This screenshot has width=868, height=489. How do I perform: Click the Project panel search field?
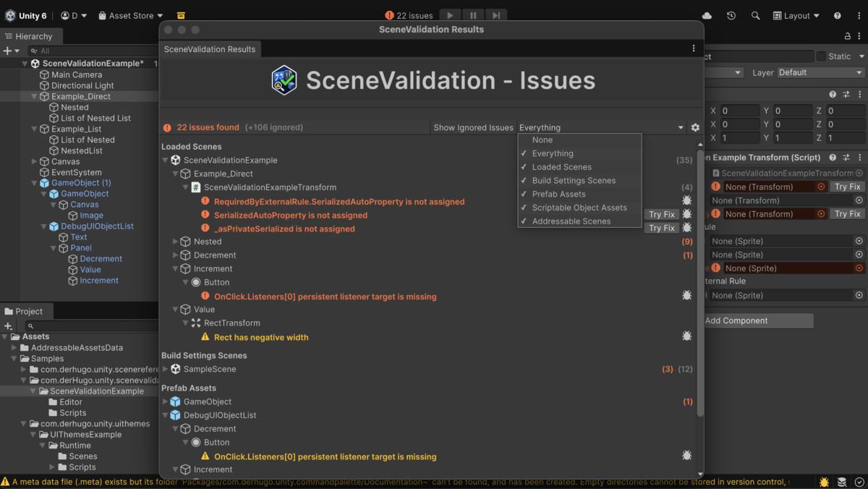tap(90, 326)
